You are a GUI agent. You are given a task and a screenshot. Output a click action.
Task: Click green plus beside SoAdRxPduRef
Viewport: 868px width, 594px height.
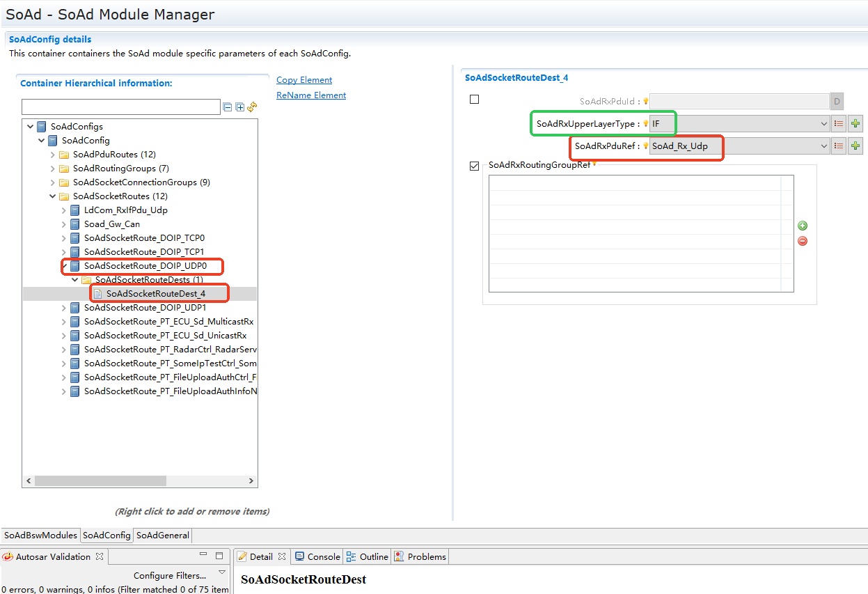point(855,146)
